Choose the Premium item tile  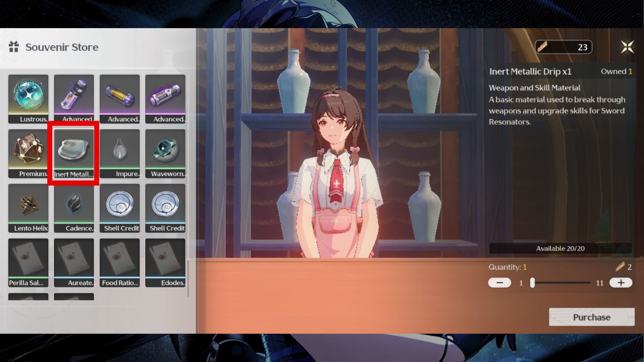pos(28,153)
